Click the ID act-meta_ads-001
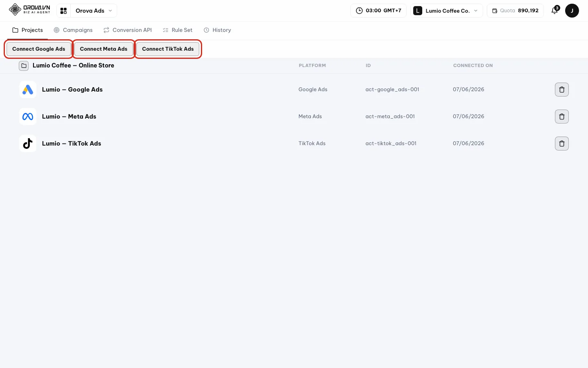588x368 pixels. (390, 117)
